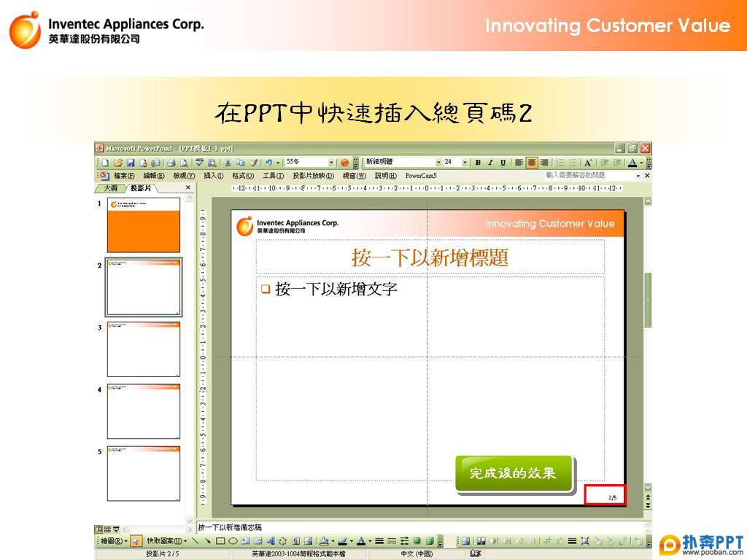The height and width of the screenshot is (560, 747).
Task: Click the New blank presentation icon
Action: pos(105,163)
